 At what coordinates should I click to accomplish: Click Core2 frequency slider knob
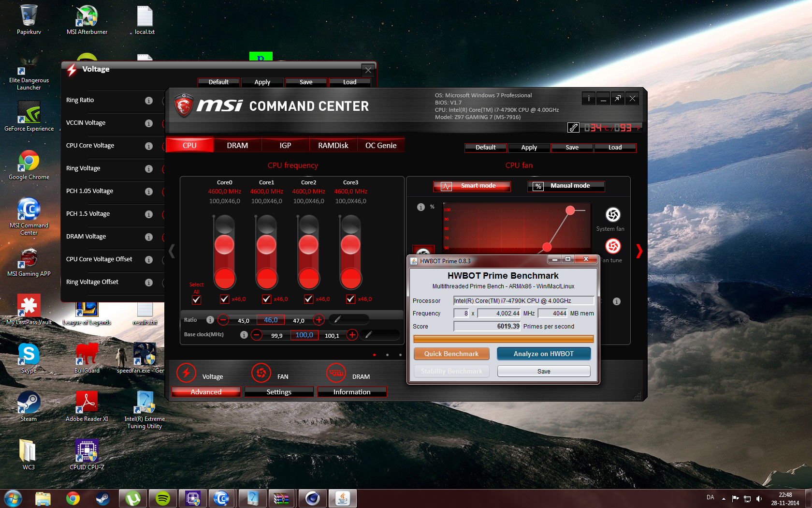click(x=308, y=245)
